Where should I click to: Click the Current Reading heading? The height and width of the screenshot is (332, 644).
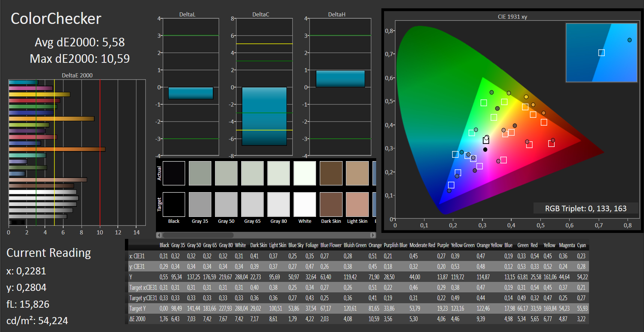coord(49,253)
